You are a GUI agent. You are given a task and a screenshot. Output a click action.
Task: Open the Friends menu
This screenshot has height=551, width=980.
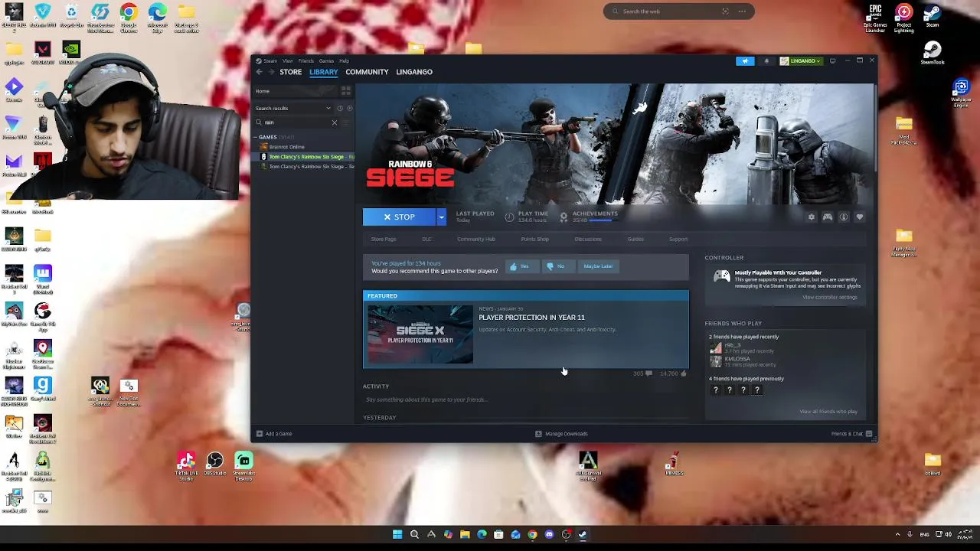point(306,61)
